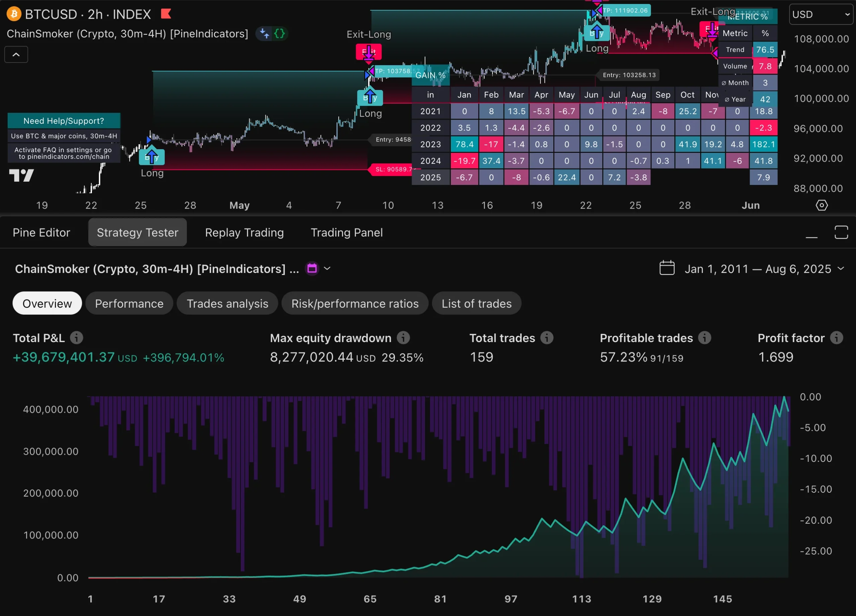
Task: Click the GAIN % table header
Action: pos(430,76)
